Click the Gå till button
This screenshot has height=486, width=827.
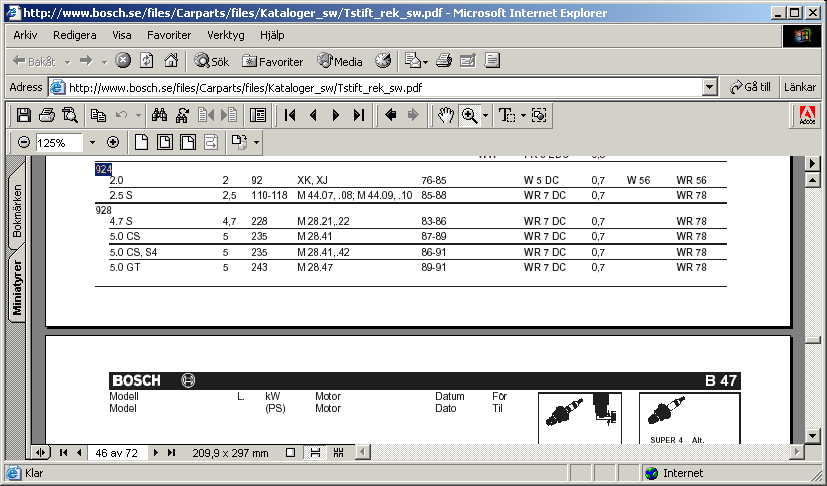(750, 87)
